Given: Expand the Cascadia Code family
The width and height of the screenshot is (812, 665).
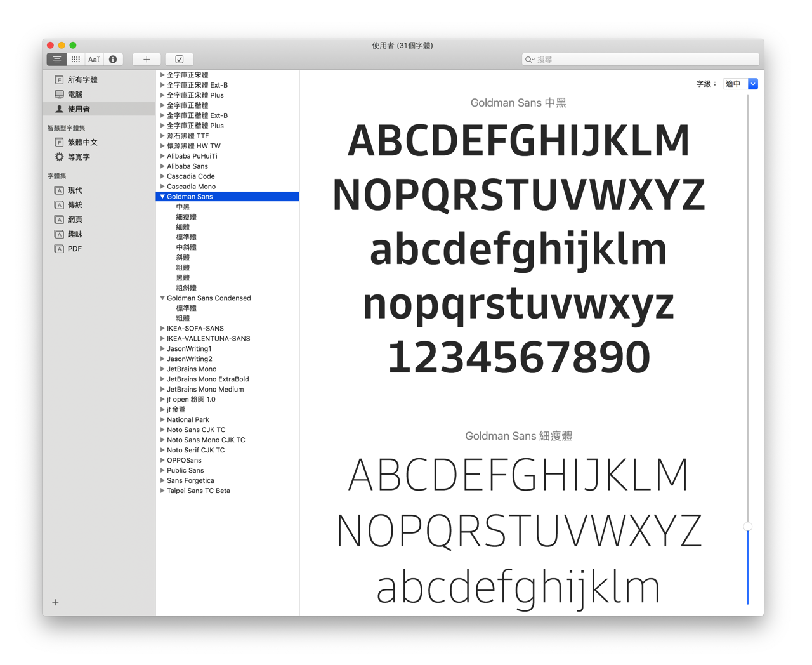Looking at the screenshot, I should pos(162,176).
